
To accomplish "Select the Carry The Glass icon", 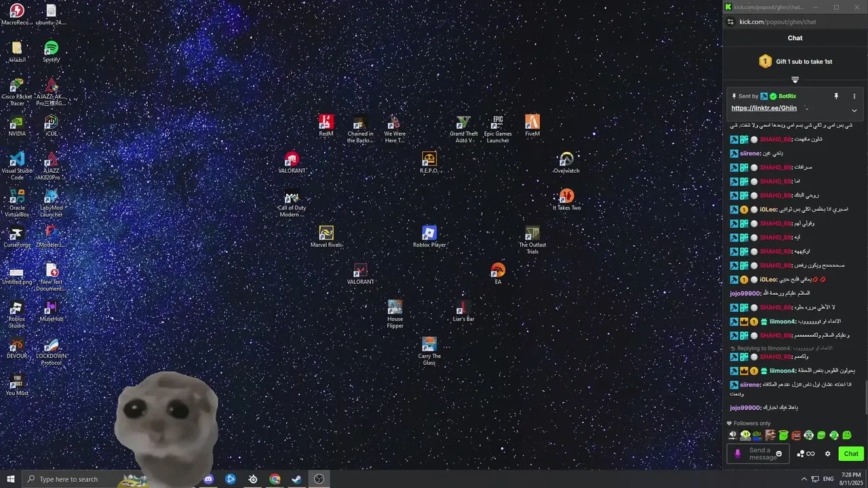I will tap(429, 351).
